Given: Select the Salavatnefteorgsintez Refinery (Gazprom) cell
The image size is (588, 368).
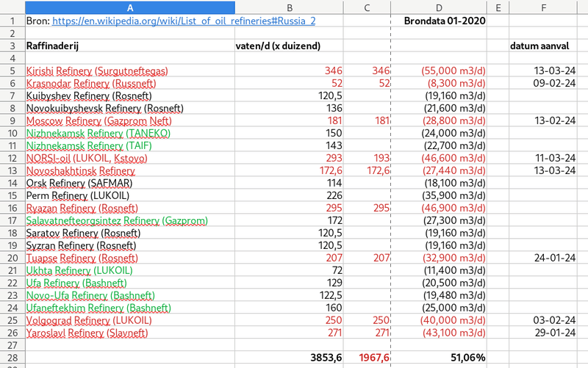Looking at the screenshot, I should point(130,220).
